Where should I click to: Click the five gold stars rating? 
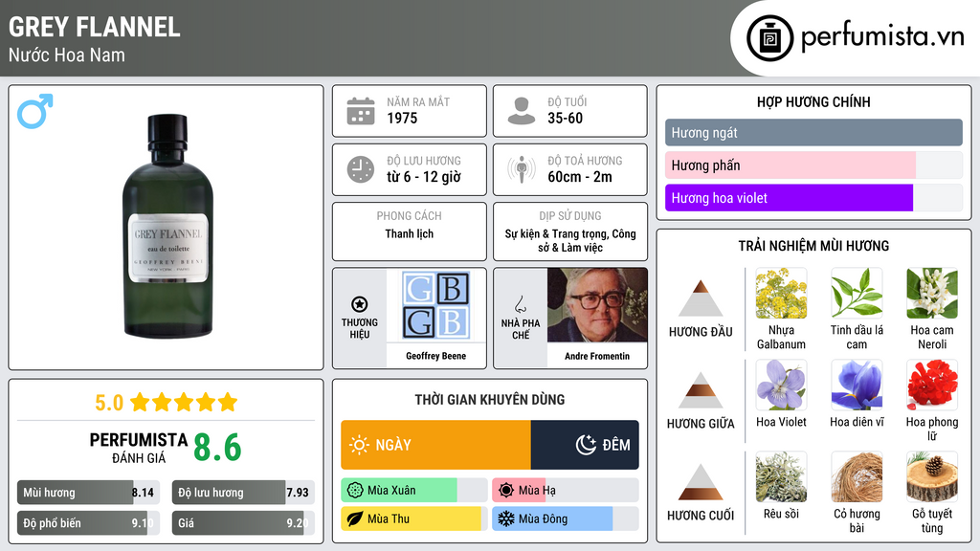(184, 403)
